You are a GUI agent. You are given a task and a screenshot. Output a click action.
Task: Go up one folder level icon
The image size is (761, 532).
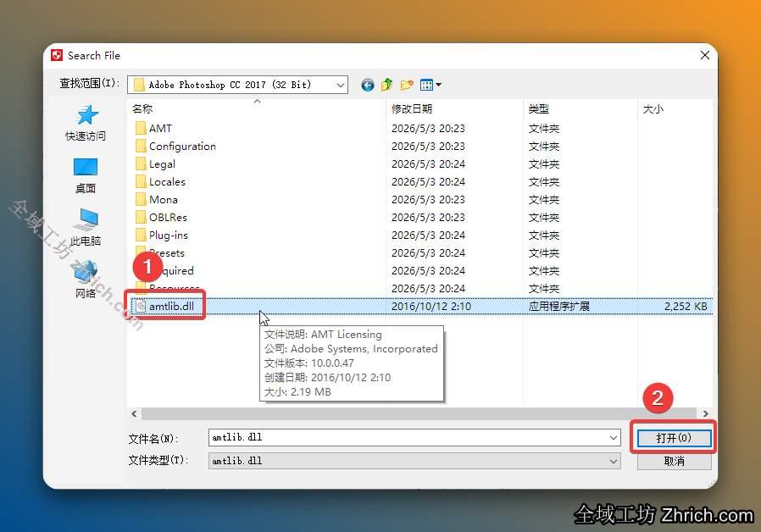click(386, 85)
